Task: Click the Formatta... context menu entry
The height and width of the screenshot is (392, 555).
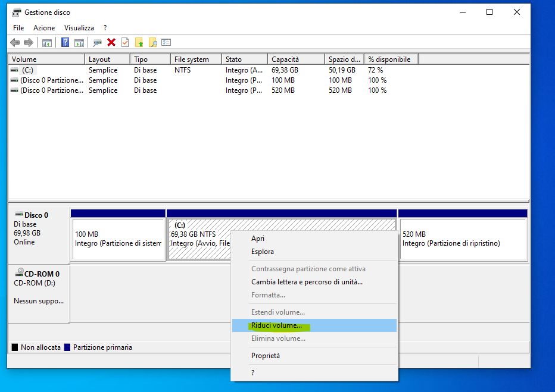Action: point(314,295)
